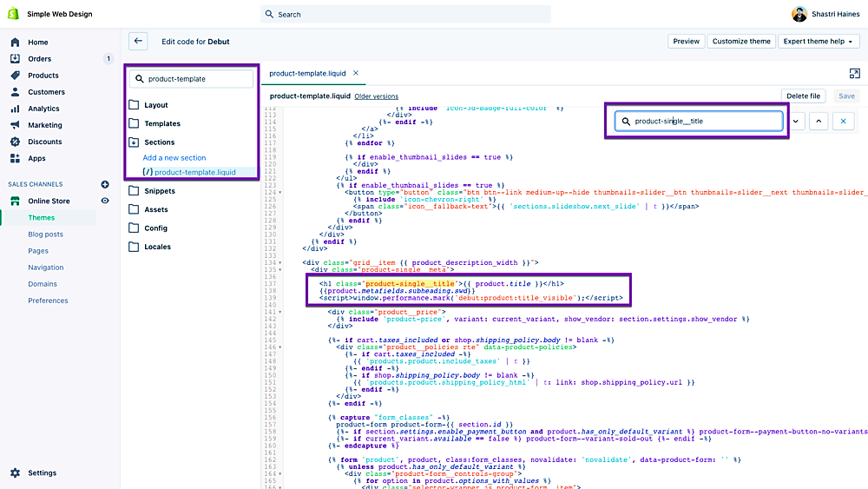Open Preferences menu item
Image resolution: width=868 pixels, height=489 pixels.
pyautogui.click(x=48, y=301)
